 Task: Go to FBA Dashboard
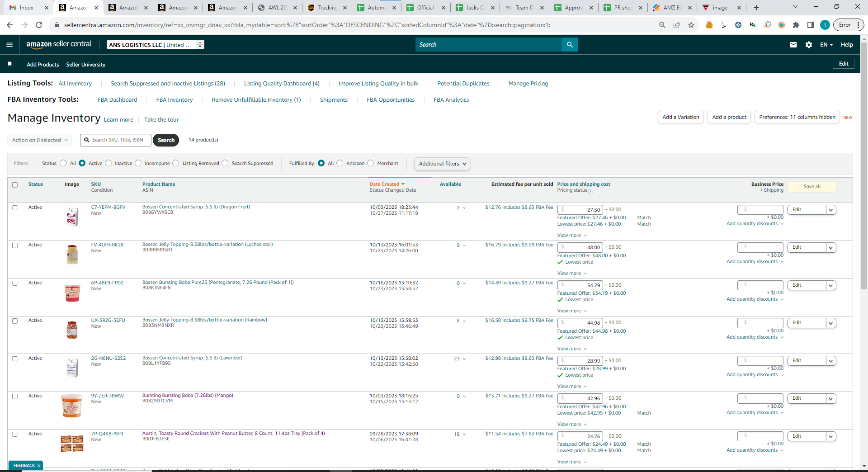click(x=118, y=100)
